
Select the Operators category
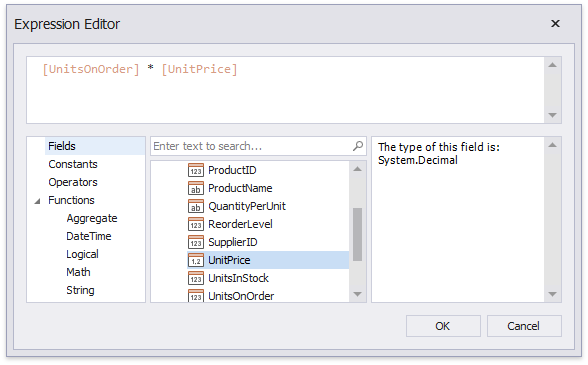point(73,182)
